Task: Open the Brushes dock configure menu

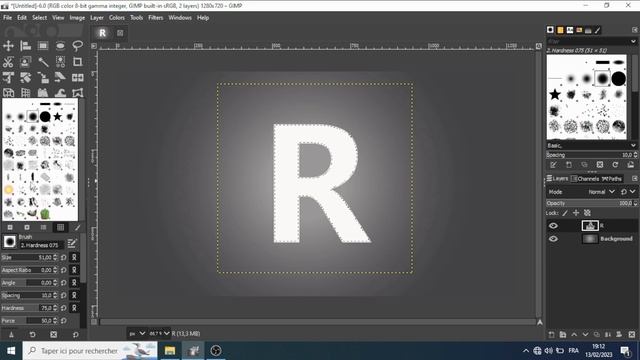Action: [635, 30]
